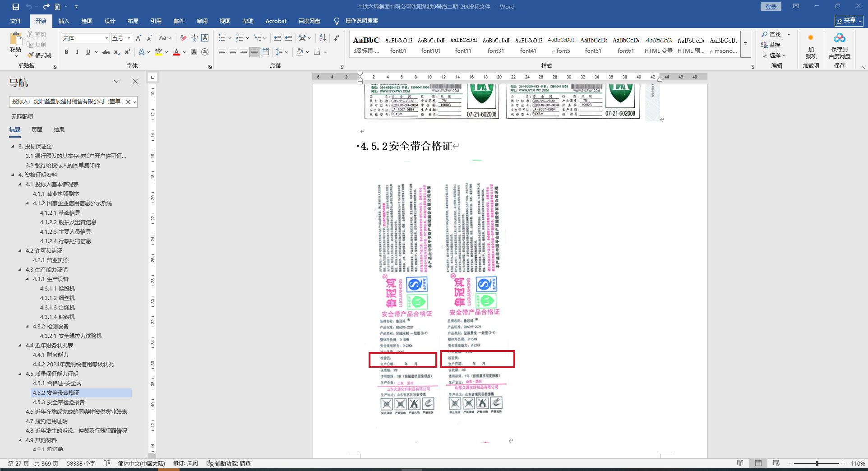
Task: Decrease font size
Action: pyautogui.click(x=149, y=38)
